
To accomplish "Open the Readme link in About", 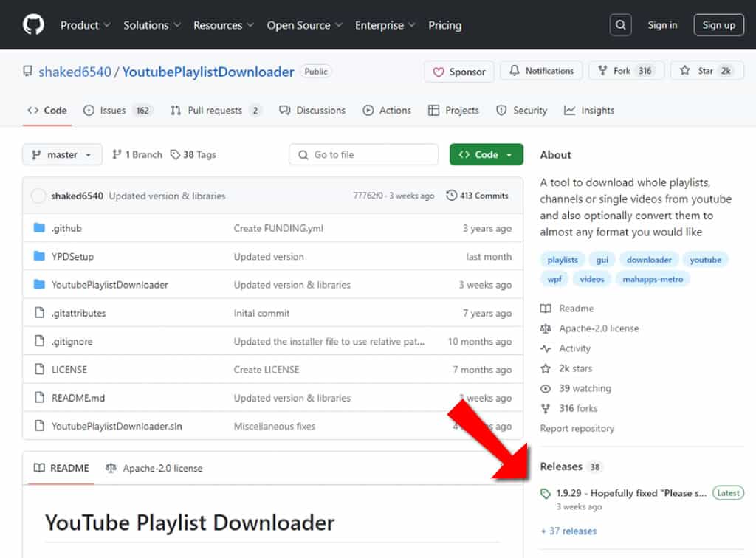I will click(567, 309).
